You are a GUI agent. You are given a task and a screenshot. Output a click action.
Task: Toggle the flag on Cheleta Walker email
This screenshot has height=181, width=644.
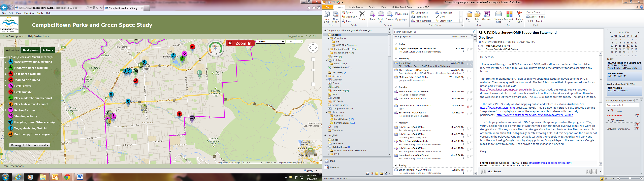click(x=471, y=107)
